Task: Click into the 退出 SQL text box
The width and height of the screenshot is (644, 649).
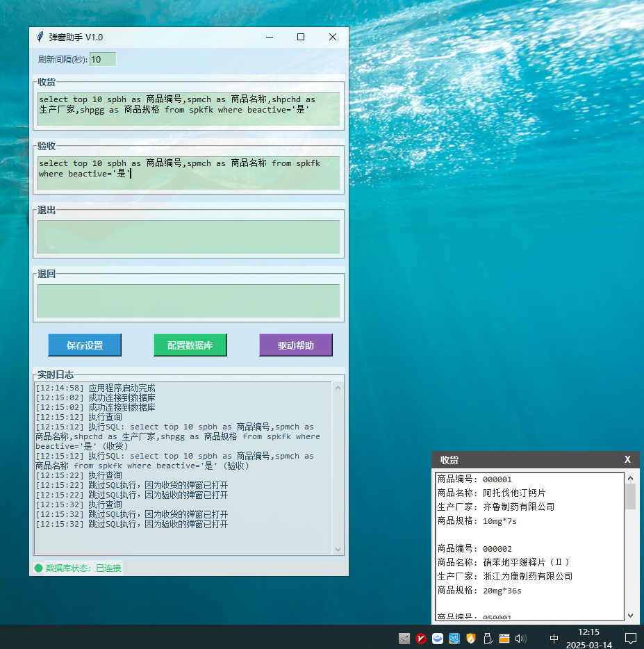Action: (188, 237)
